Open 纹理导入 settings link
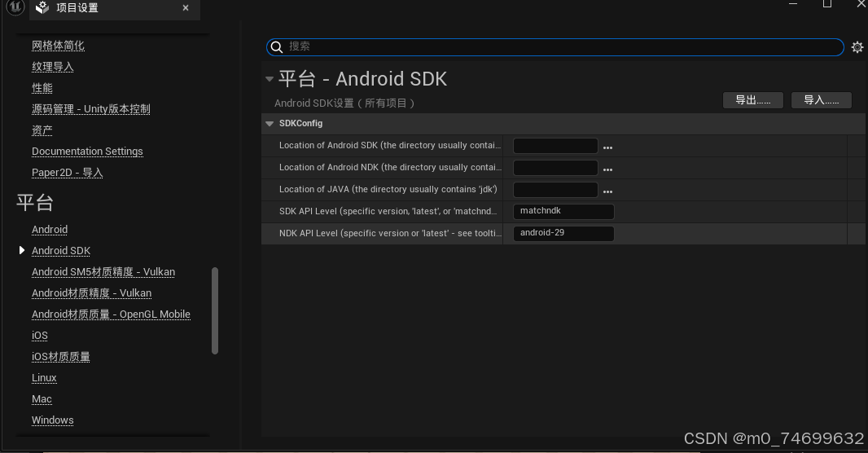The width and height of the screenshot is (868, 453). tap(53, 67)
